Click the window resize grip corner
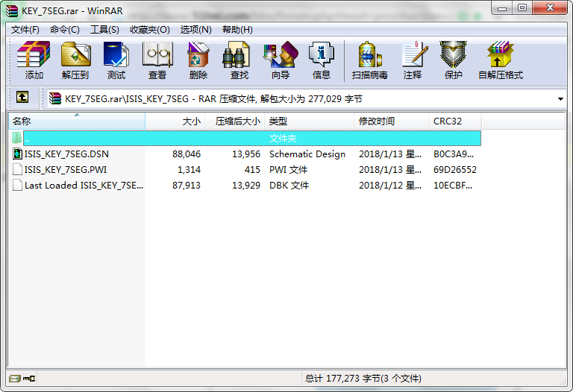The image size is (573, 392). (563, 382)
